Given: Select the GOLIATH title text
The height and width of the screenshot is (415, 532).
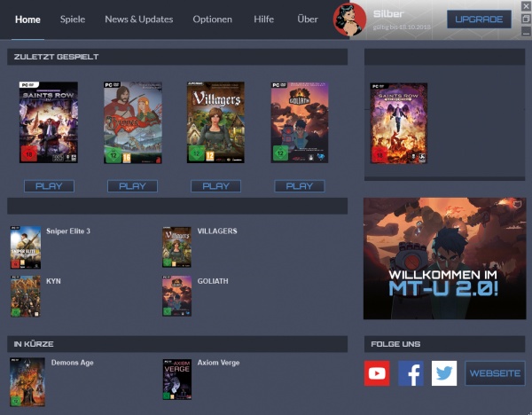Looking at the screenshot, I should (x=213, y=281).
